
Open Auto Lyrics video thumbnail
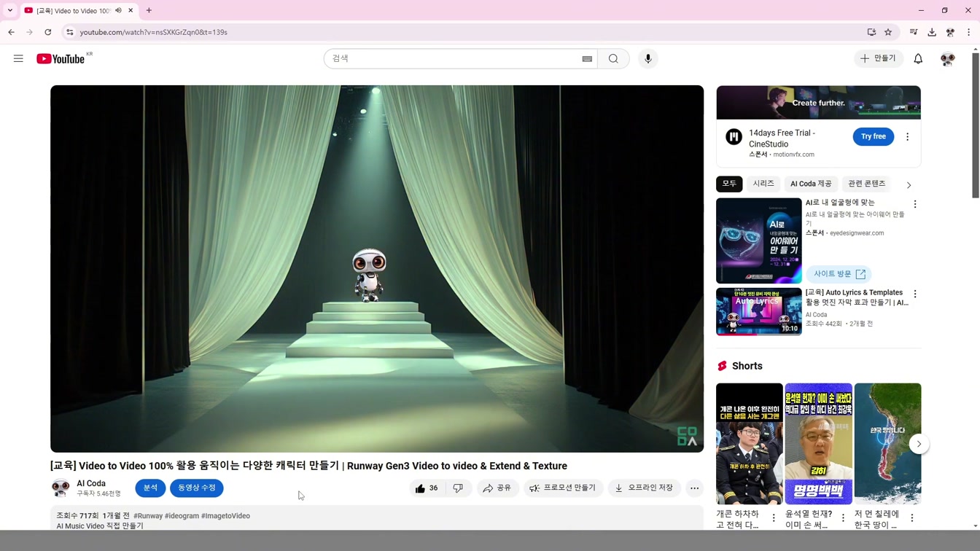click(758, 311)
